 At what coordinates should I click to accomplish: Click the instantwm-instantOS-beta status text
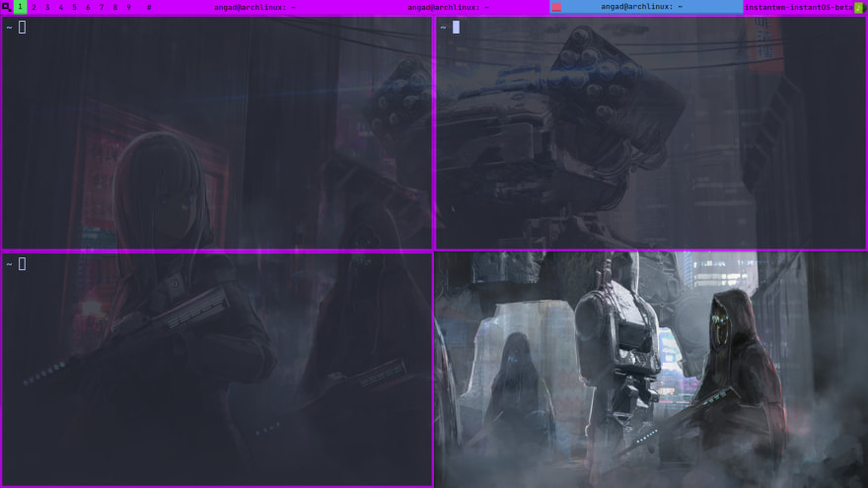point(798,7)
